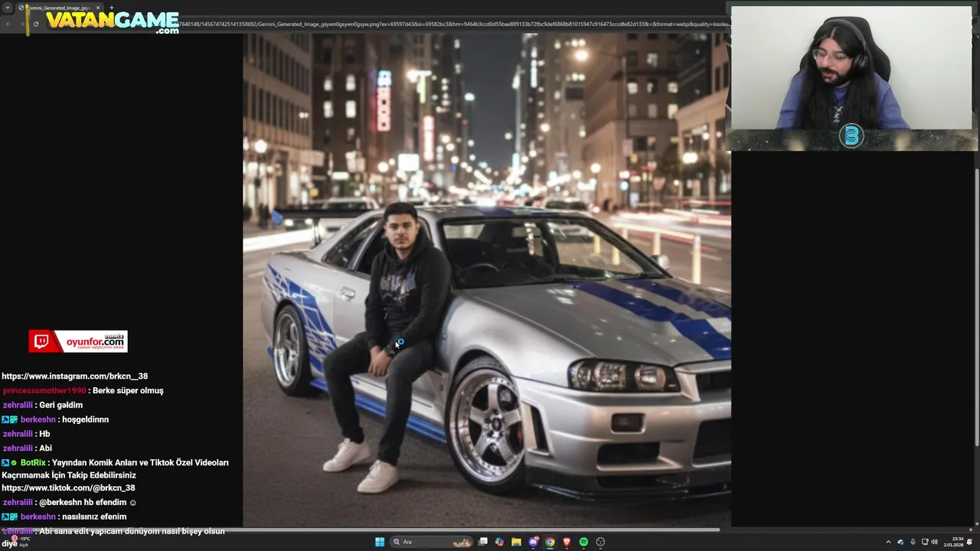Open the notification bell icon
980x551 pixels.
pyautogui.click(x=970, y=542)
